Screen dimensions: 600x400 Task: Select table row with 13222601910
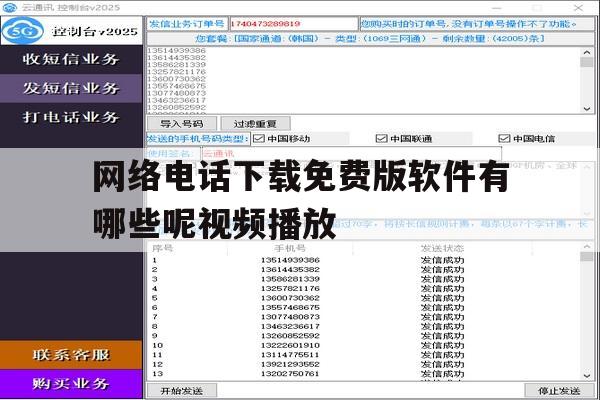click(364, 345)
